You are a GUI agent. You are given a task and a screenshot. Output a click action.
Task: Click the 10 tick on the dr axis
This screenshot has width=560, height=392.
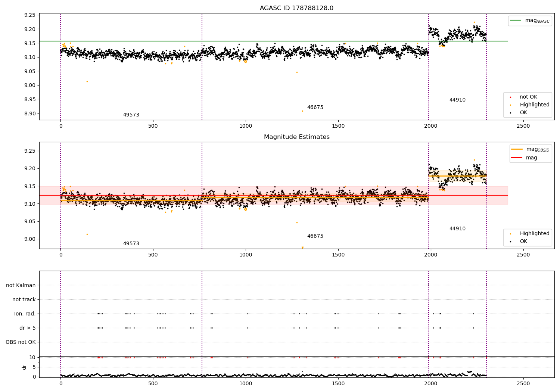coord(32,357)
